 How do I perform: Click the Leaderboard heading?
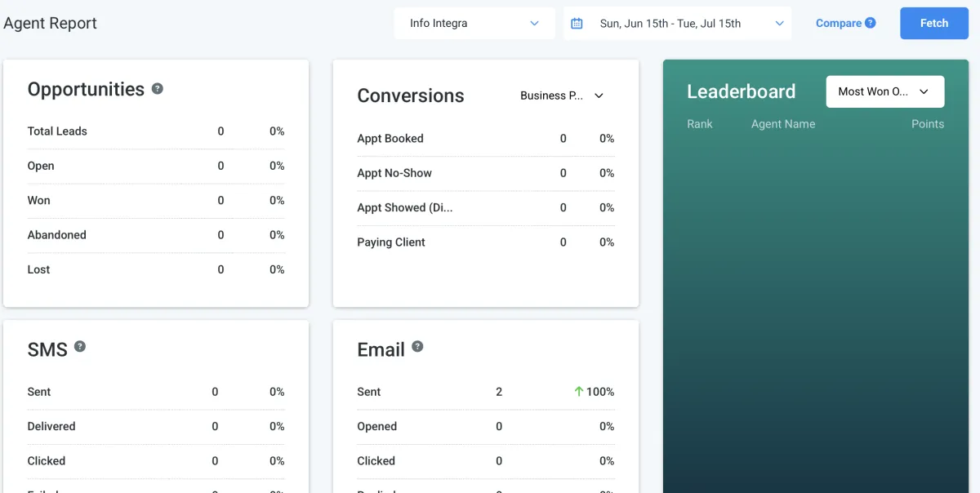click(742, 91)
